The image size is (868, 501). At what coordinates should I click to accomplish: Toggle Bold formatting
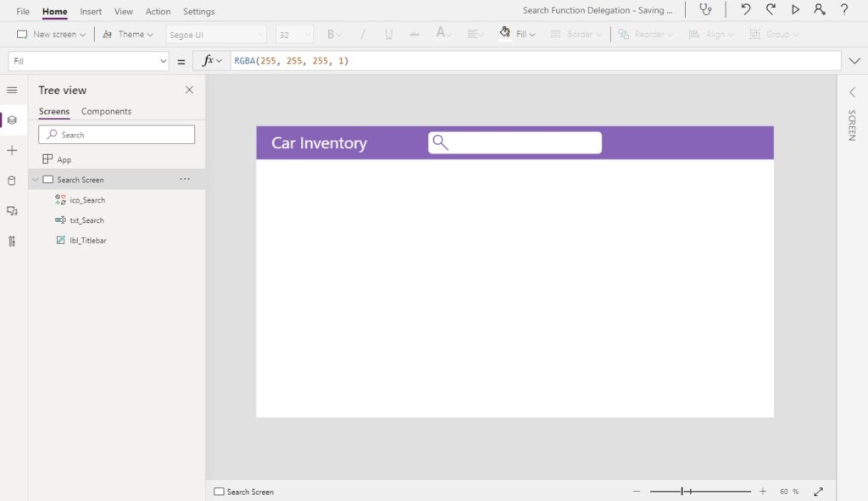point(334,34)
